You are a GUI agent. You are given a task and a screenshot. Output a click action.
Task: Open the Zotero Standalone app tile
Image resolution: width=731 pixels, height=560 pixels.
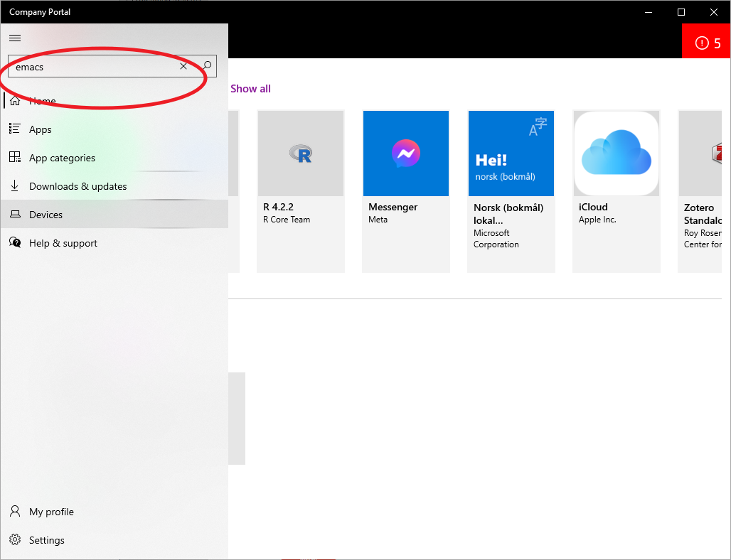[700, 191]
